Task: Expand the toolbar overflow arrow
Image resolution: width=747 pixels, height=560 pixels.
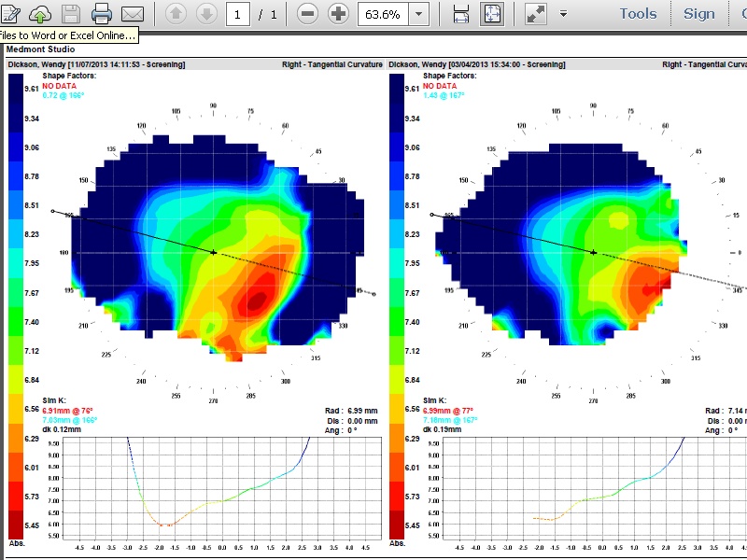Action: click(x=563, y=14)
